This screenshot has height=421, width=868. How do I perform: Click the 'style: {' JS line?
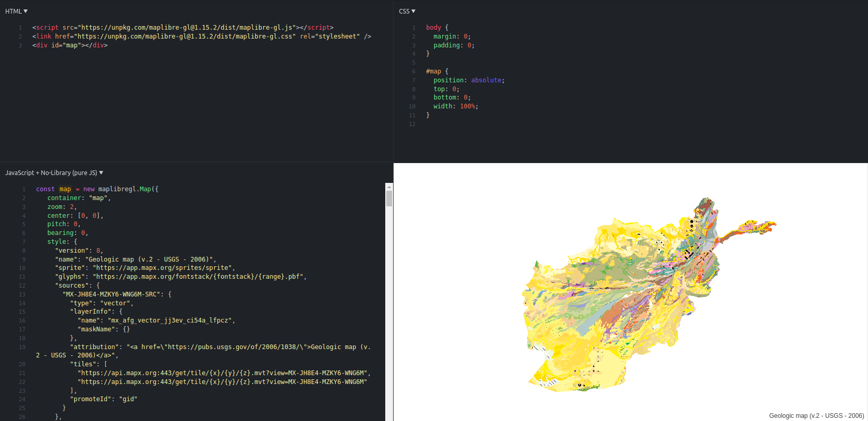(x=62, y=242)
